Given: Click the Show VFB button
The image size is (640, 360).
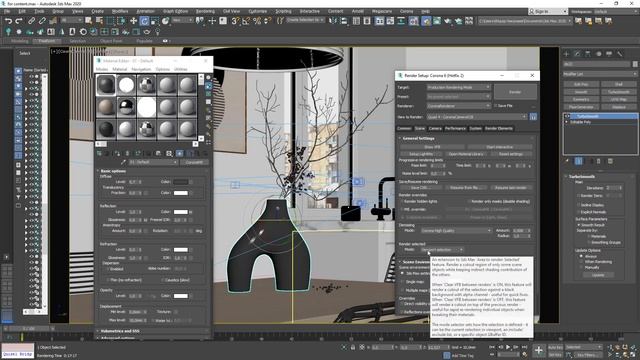Looking at the screenshot, I should 432,147.
